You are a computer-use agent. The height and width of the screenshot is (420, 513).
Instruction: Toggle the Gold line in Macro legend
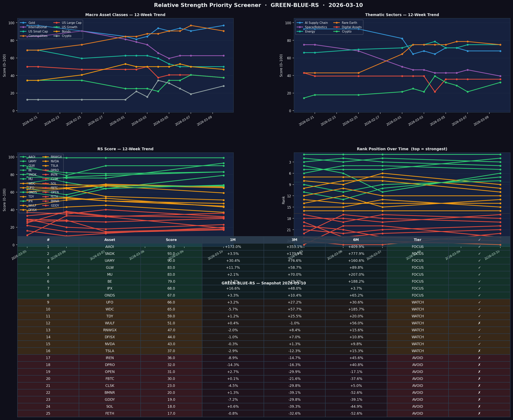tap(23, 23)
